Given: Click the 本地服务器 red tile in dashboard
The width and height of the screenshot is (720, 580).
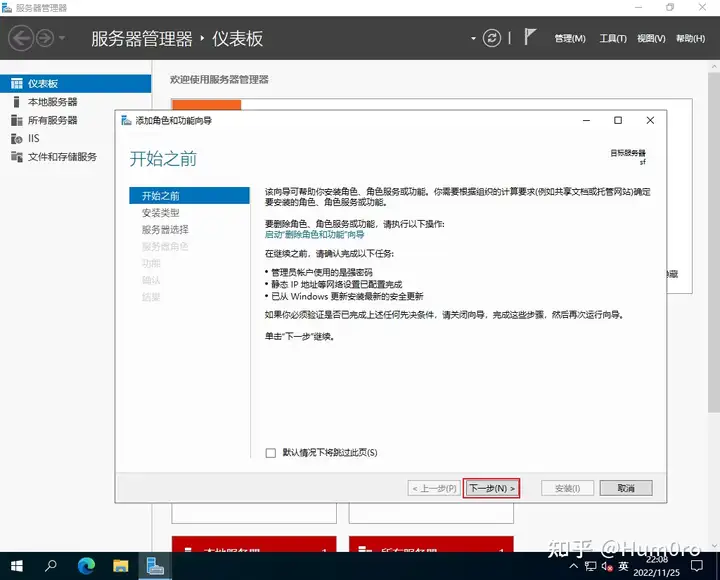Looking at the screenshot, I should pos(254,544).
